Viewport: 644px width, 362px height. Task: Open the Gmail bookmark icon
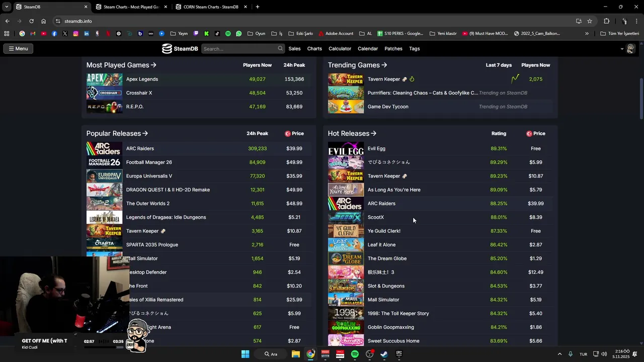click(33, 34)
